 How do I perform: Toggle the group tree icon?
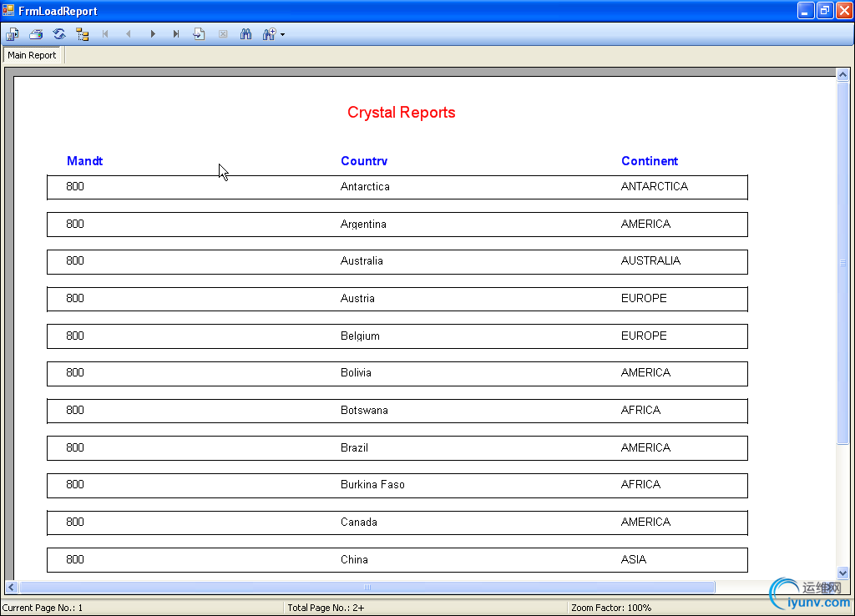(x=83, y=34)
